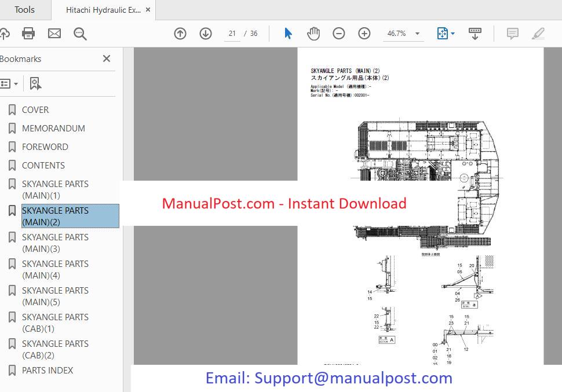Go to next page with down arrow
562x392 pixels.
click(206, 34)
